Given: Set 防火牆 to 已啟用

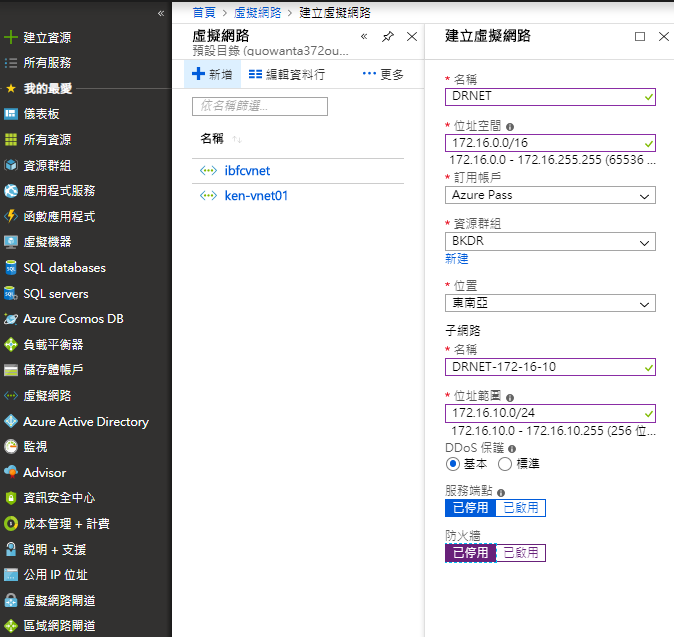Looking at the screenshot, I should click(x=521, y=553).
